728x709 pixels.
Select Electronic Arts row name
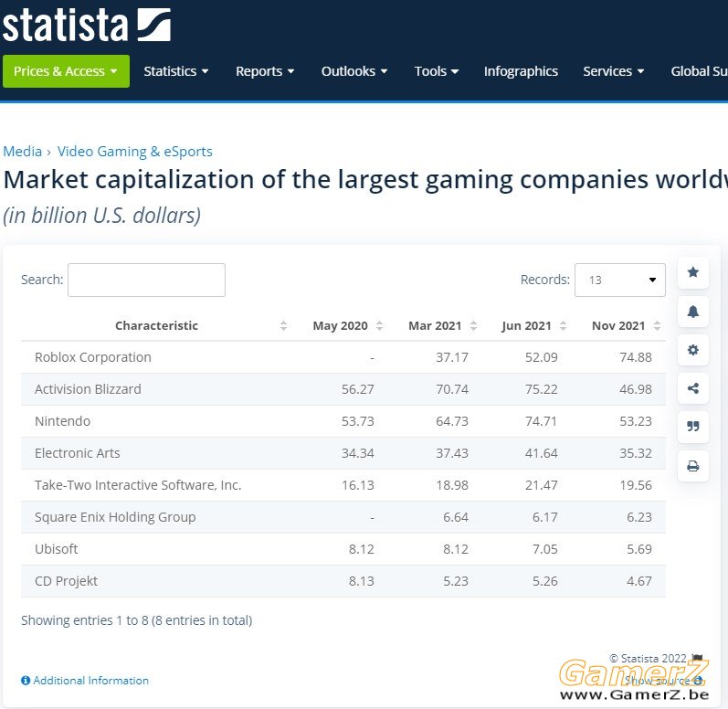[77, 453]
